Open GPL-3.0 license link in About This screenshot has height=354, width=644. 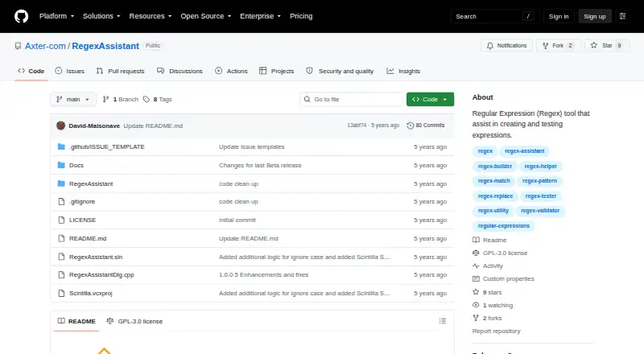point(500,253)
